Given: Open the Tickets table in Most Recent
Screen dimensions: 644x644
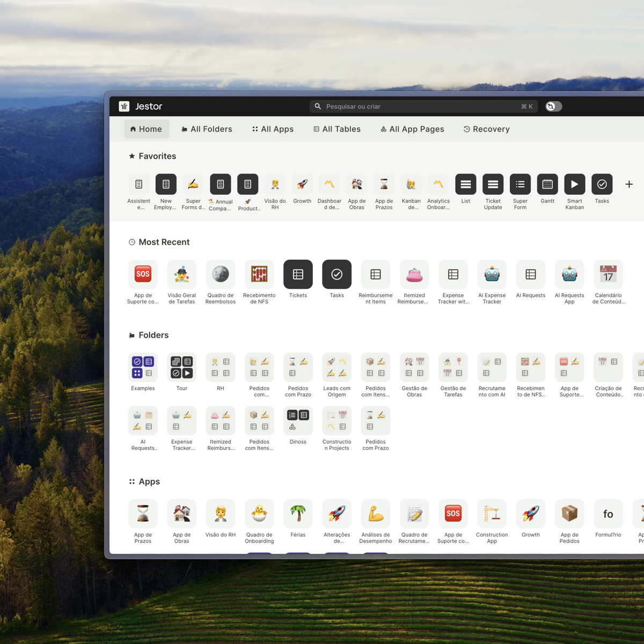Looking at the screenshot, I should 298,274.
